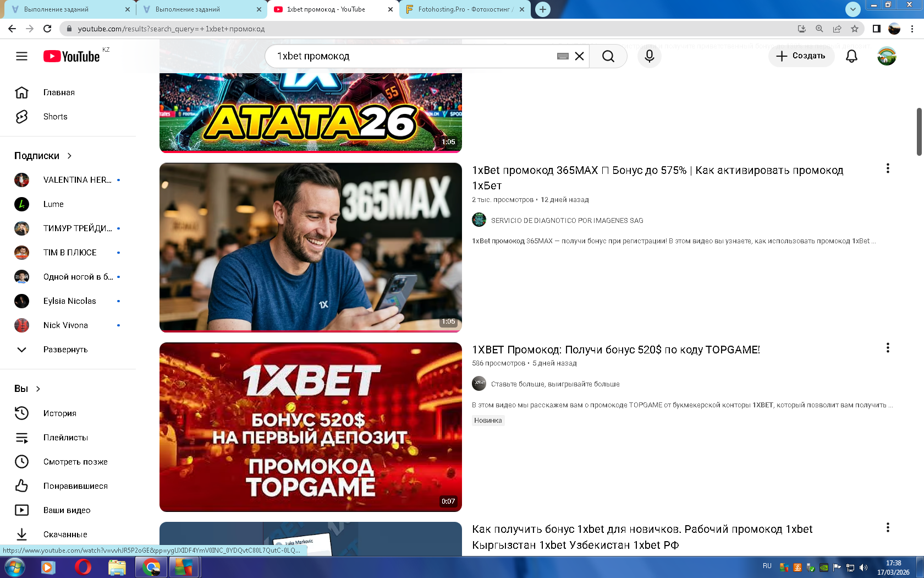This screenshot has height=578, width=924.
Task: Open the account avatar menu
Action: 887,56
